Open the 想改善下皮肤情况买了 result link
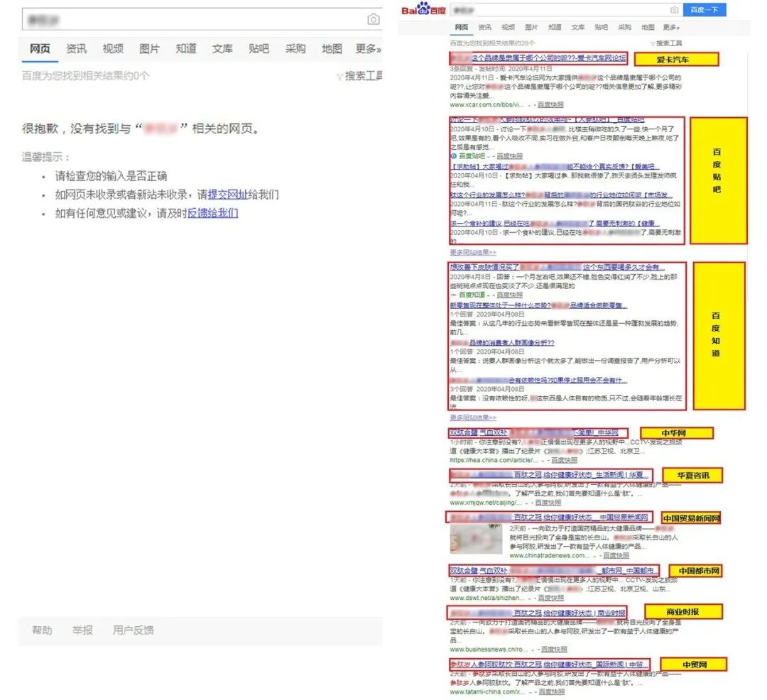 click(557, 268)
